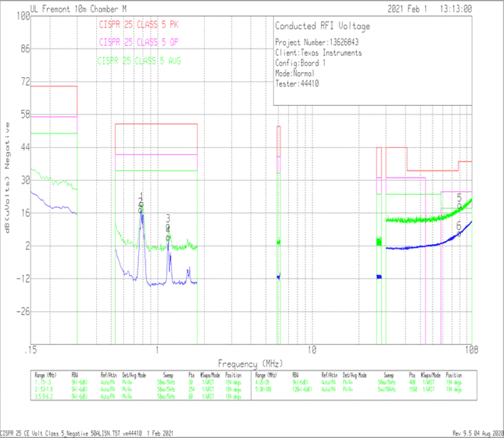
Task: Toggle the CISPR 25 CLASS 5 AVG legend entry
Action: tap(139, 61)
